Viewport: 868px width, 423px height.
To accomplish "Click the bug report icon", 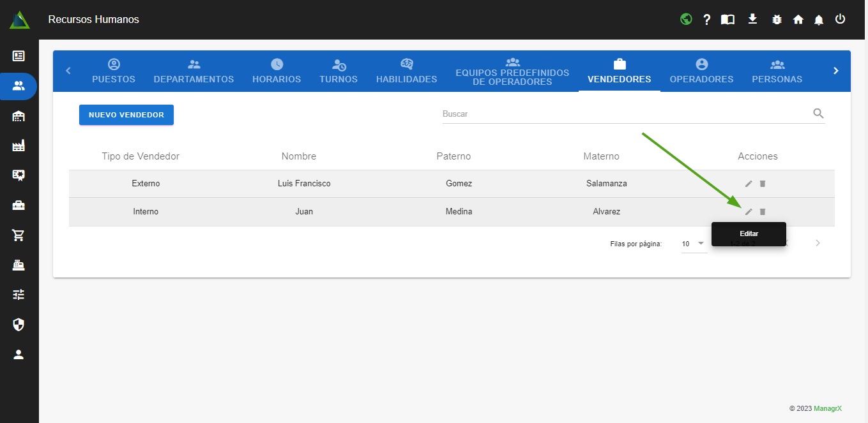I will tap(777, 20).
